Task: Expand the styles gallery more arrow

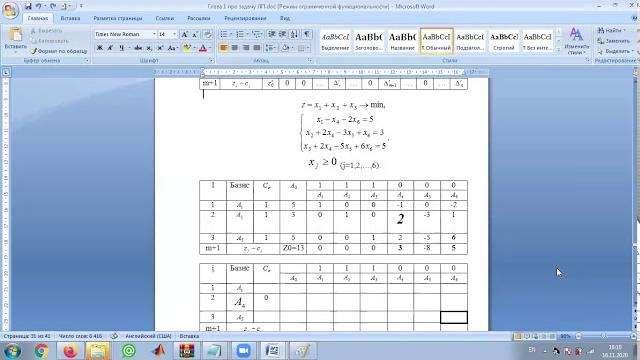Action: (559, 50)
